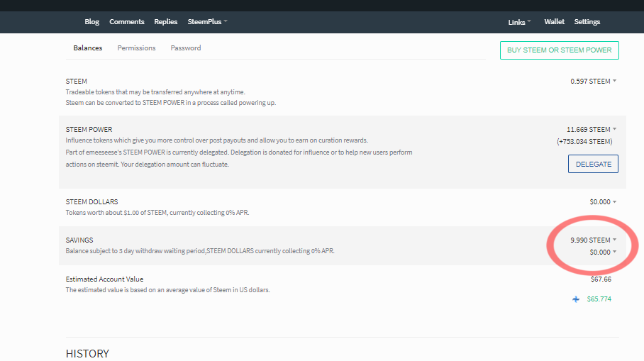Switch to the Permissions tab
644x361 pixels.
click(136, 48)
